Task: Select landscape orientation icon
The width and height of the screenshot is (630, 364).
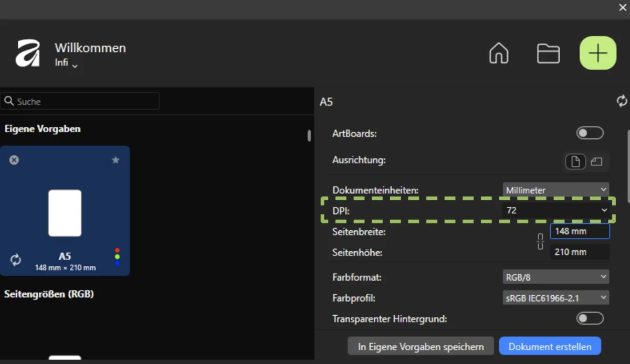Action: point(596,162)
